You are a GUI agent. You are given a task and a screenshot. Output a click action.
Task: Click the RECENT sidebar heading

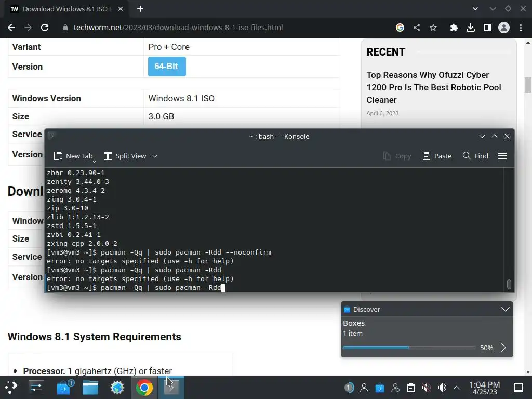[386, 52]
